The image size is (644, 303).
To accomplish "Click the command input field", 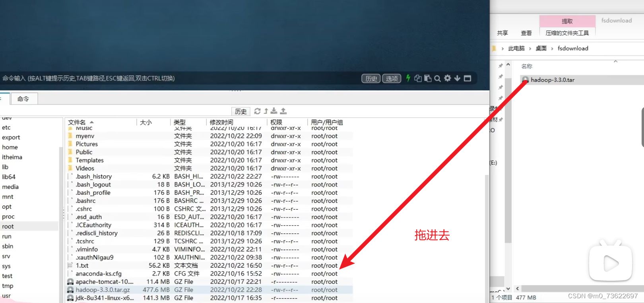I will [x=179, y=78].
